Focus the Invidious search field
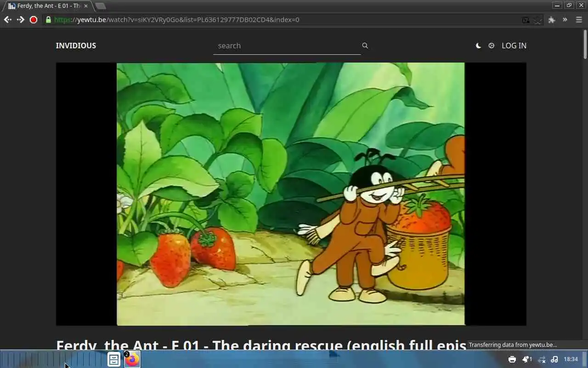The width and height of the screenshot is (588, 368). pyautogui.click(x=287, y=46)
